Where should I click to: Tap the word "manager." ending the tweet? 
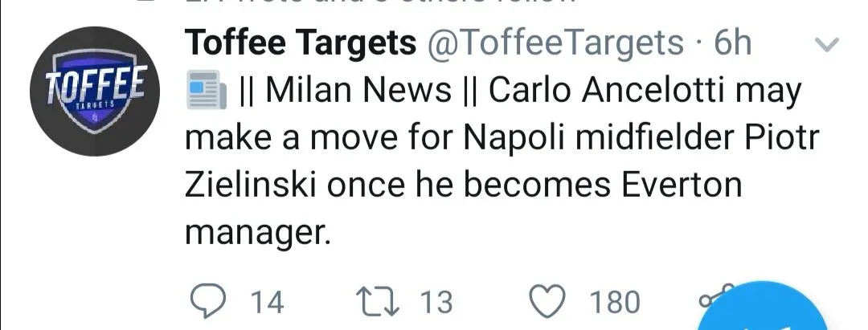(x=257, y=232)
